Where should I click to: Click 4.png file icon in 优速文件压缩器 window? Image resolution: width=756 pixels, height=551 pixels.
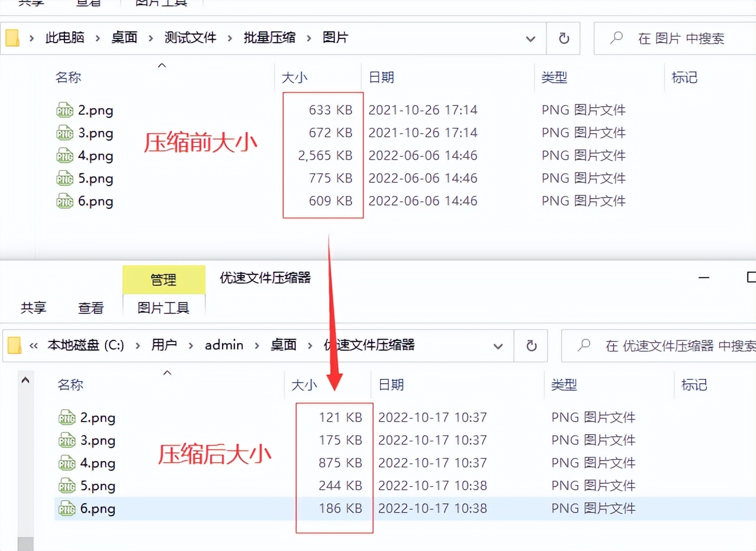tap(67, 463)
